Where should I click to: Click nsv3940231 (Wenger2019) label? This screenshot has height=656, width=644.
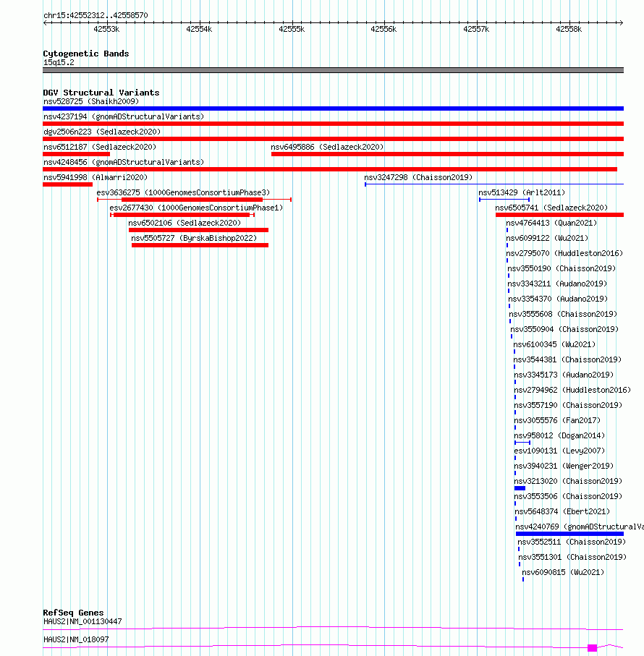click(564, 466)
